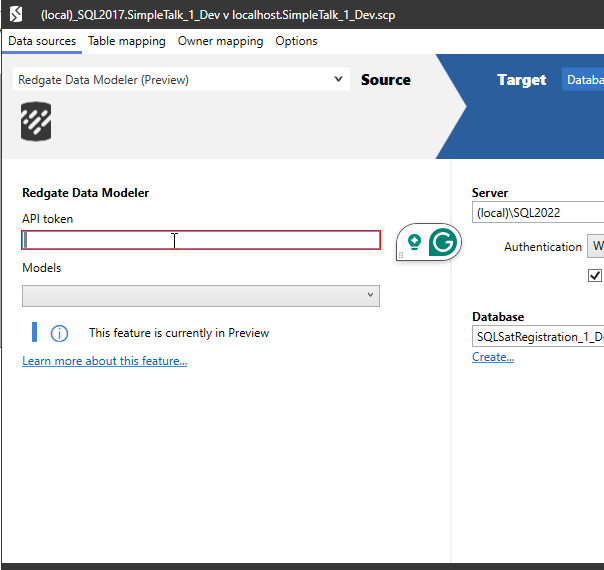Click the Grammarly lightbulb suggestions icon
Screen dimensions: 604x570
coord(413,241)
